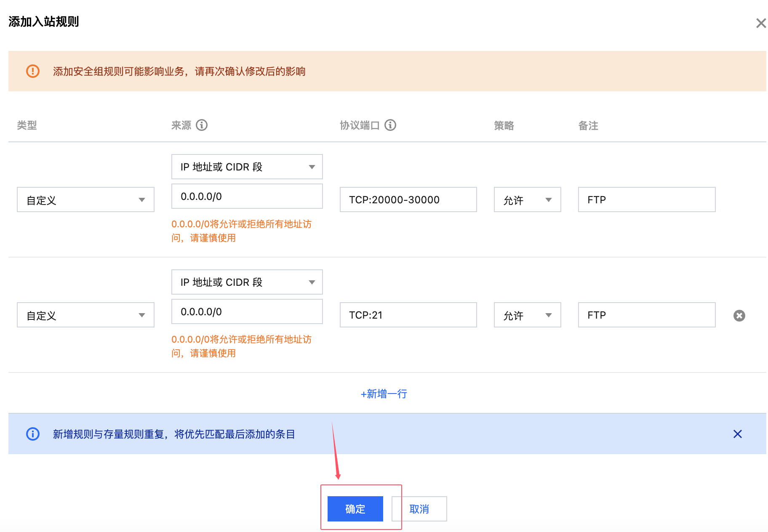
Task: Click the blue info icon in notice
Action: point(33,434)
